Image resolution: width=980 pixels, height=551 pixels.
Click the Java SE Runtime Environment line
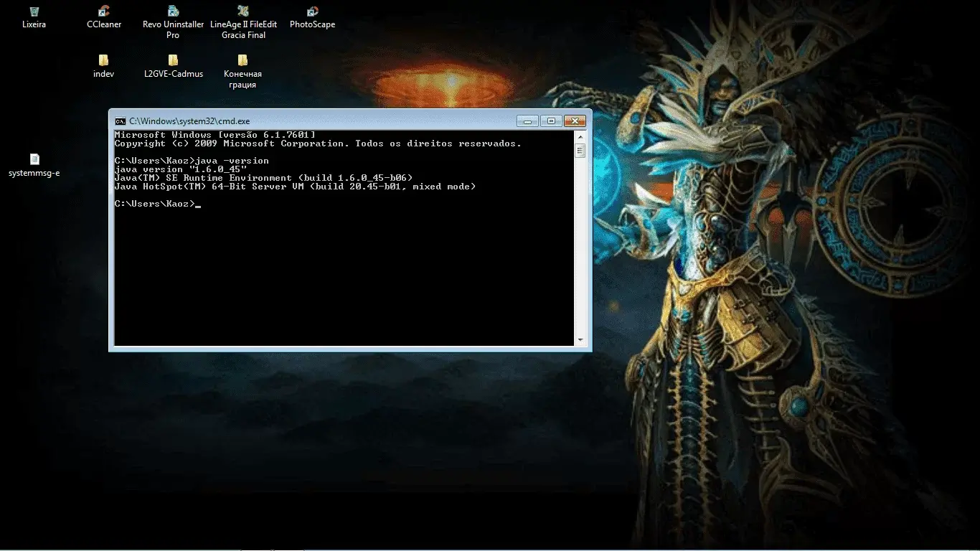(263, 178)
